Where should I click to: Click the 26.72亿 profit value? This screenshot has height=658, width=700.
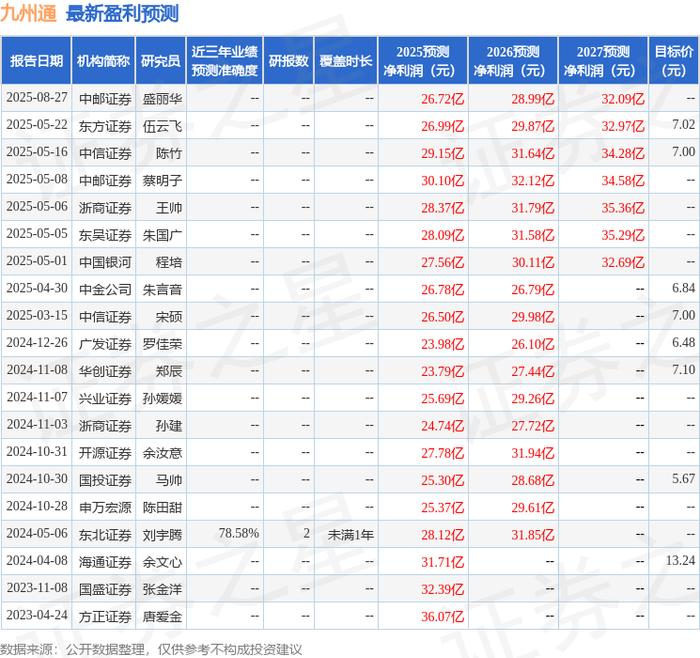tap(442, 99)
